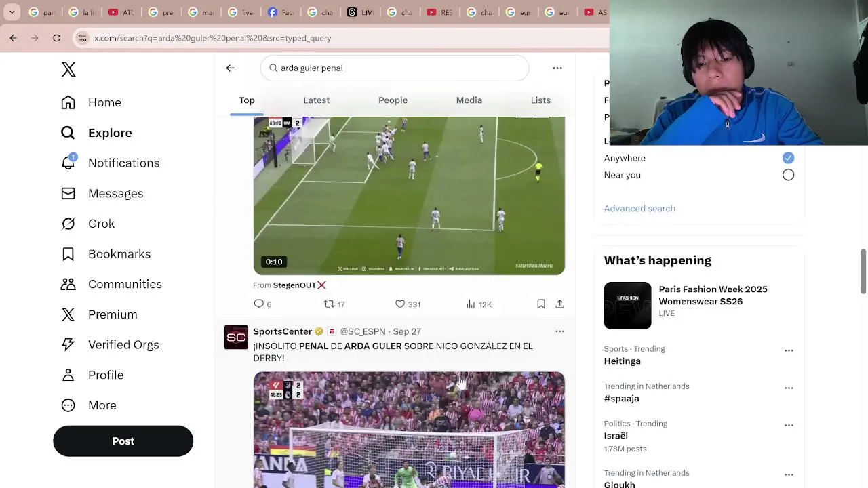Repost the post with 17 reposts
This screenshot has height=488, width=868.
[334, 304]
